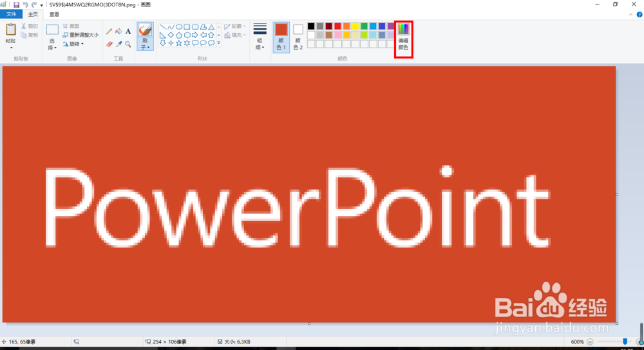Choose the Hexagon shape
Screen dimensions: 644x350
tap(187, 35)
